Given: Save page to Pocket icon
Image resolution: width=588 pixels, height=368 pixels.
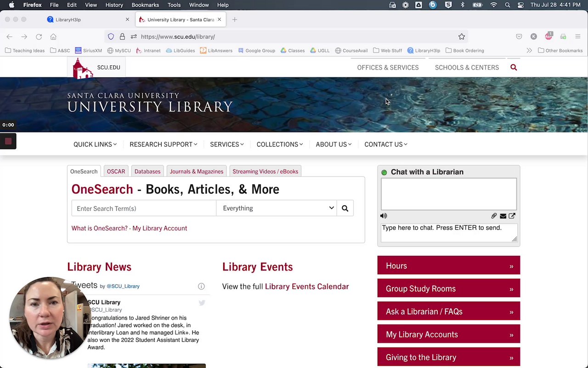Looking at the screenshot, I should point(519,37).
